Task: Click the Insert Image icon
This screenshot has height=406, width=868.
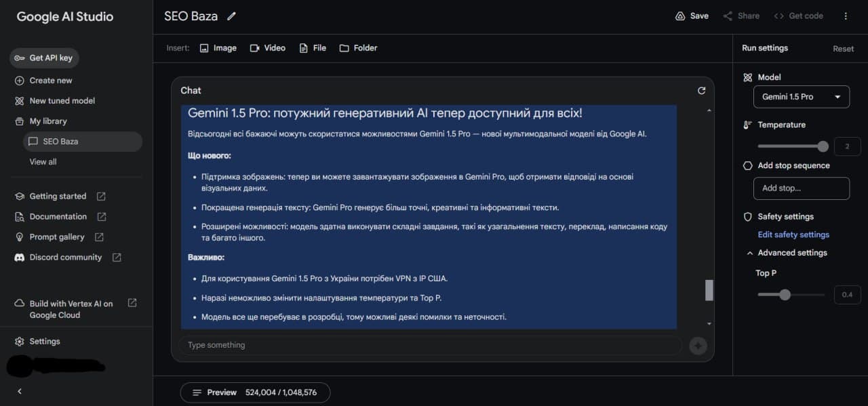Action: [204, 48]
